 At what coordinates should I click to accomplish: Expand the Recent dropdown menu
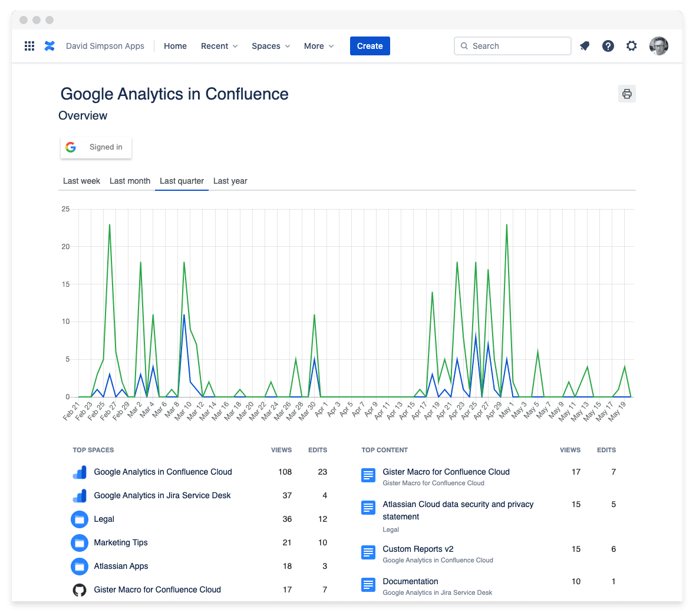[x=219, y=46]
